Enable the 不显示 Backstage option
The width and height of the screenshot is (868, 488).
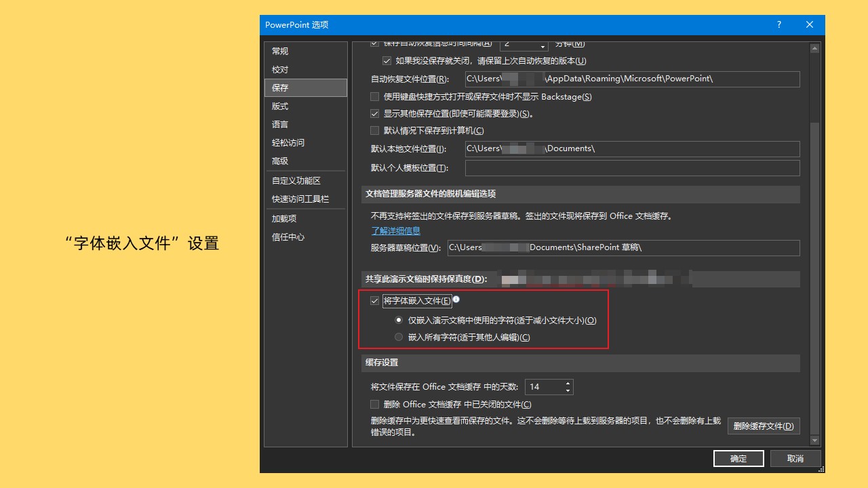374,96
